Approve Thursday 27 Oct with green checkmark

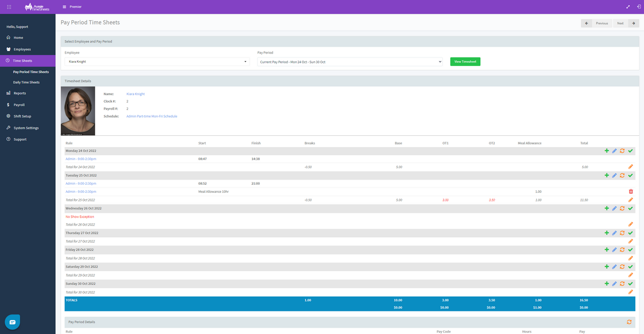point(631,233)
